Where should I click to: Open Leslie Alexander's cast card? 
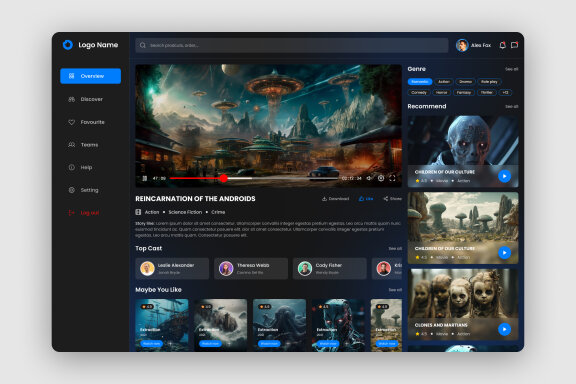[172, 269]
